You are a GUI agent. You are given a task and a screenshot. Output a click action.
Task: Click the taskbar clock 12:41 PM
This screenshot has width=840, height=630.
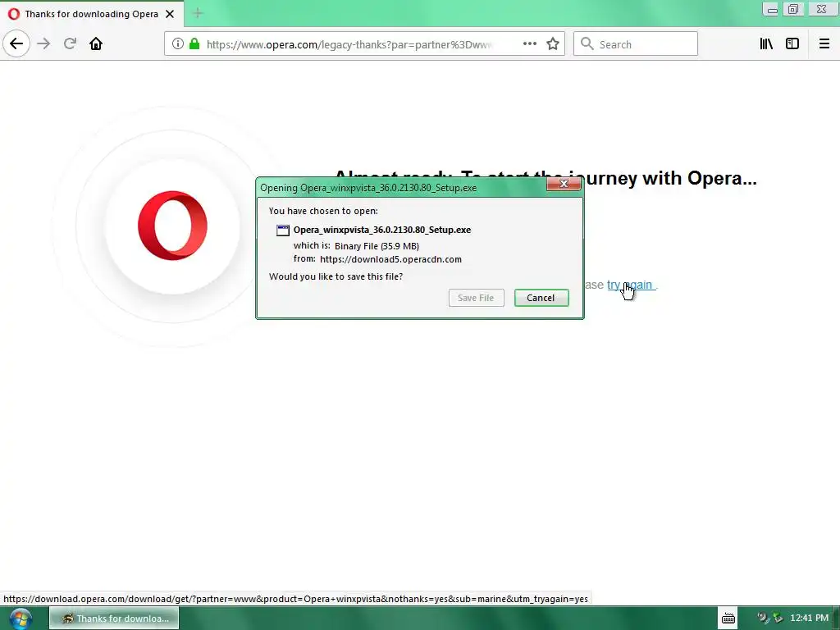[x=809, y=619]
